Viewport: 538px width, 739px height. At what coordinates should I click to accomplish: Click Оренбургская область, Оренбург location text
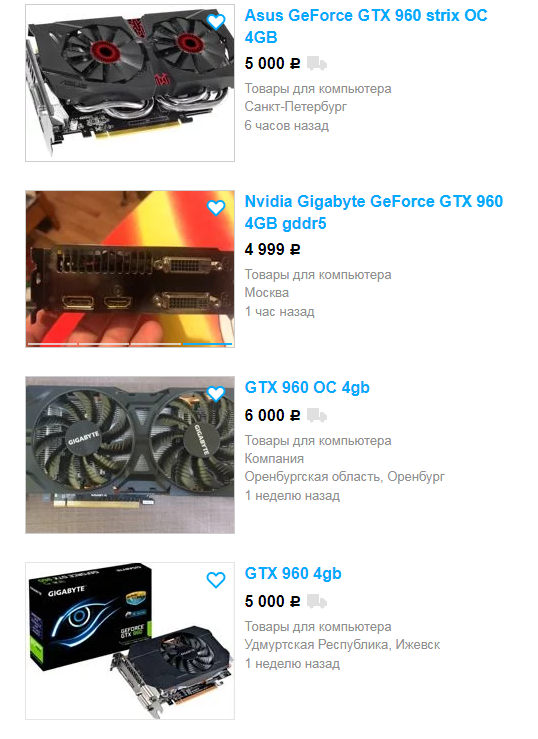[x=344, y=477]
